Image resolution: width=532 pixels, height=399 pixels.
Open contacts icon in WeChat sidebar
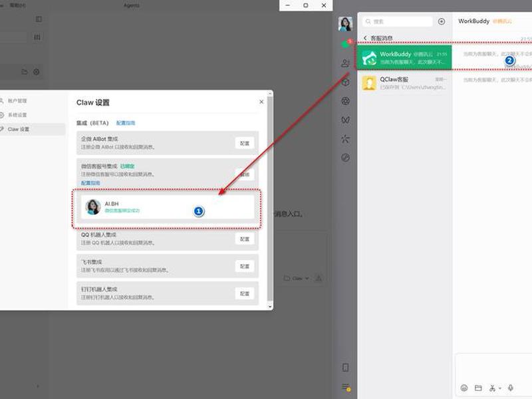point(345,63)
